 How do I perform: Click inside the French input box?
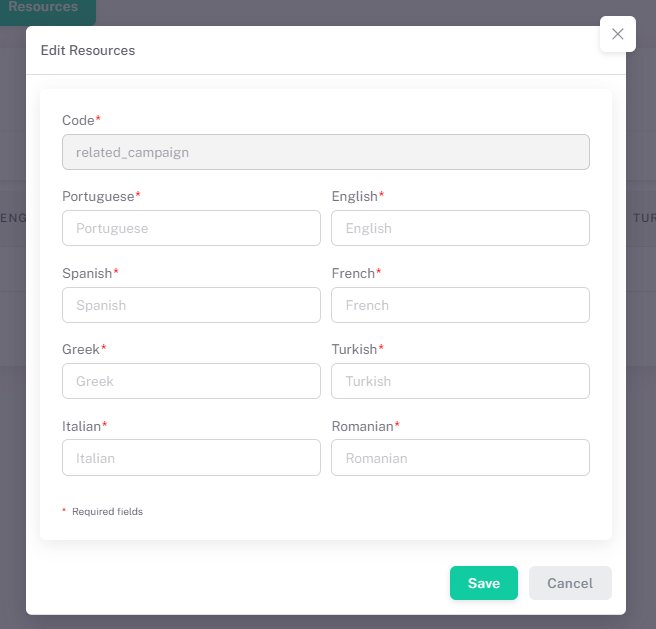pos(460,305)
